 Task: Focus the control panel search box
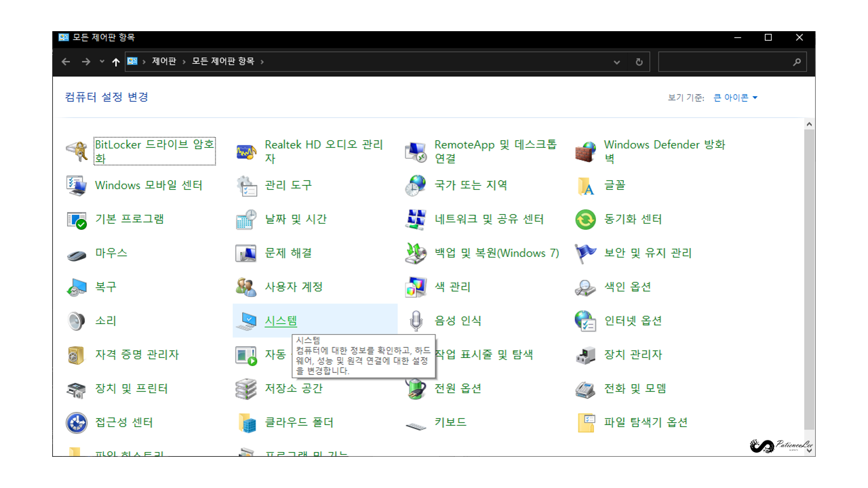725,62
